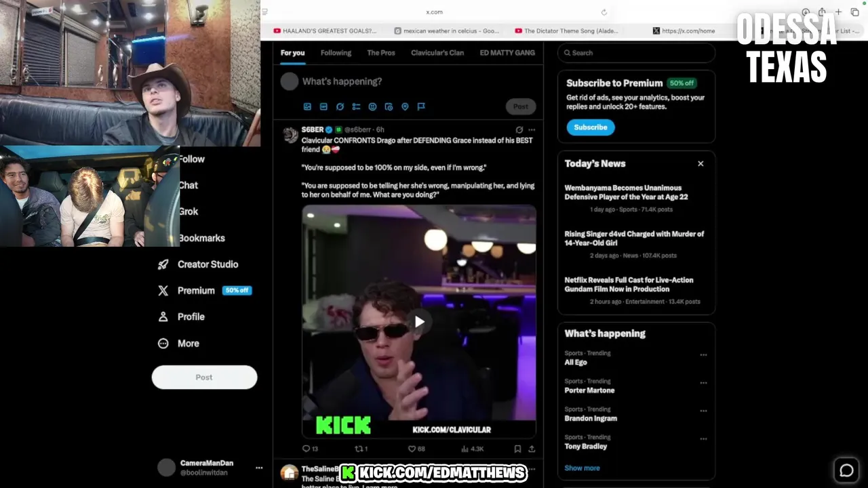Open options for All Ego trend
868x488 pixels.
[x=703, y=354]
